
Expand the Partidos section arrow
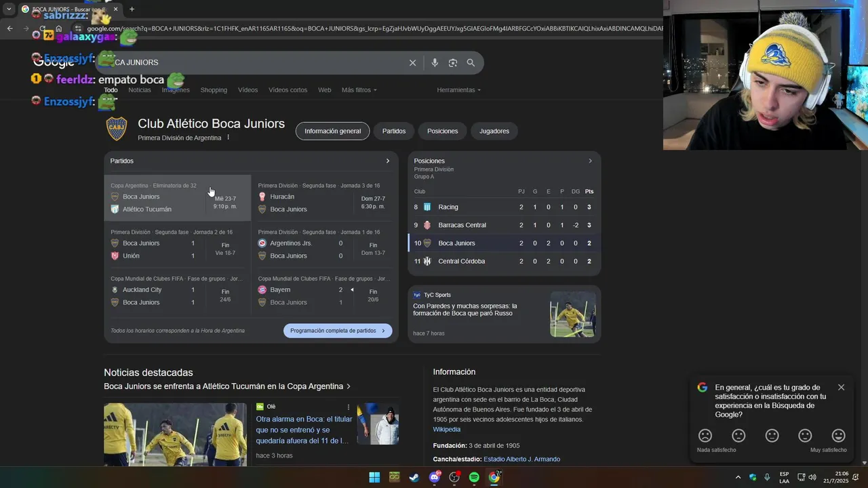click(x=388, y=161)
